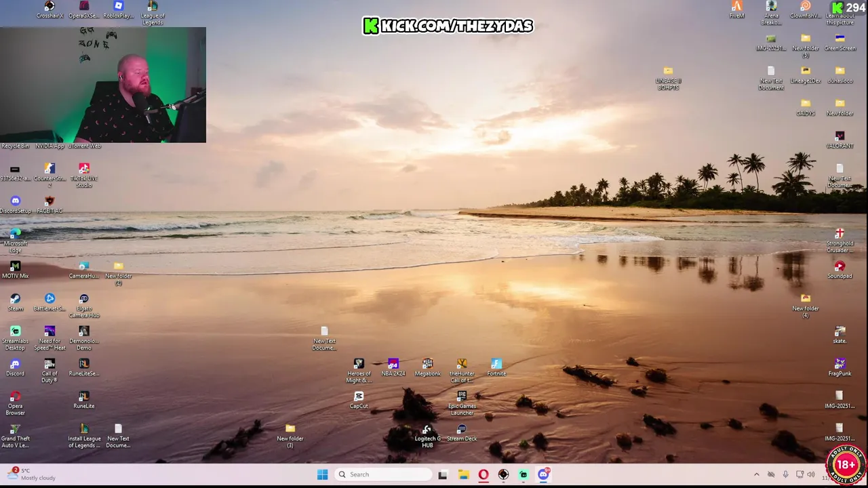The image size is (868, 488).
Task: Click the microphone tray icon
Action: tap(785, 474)
